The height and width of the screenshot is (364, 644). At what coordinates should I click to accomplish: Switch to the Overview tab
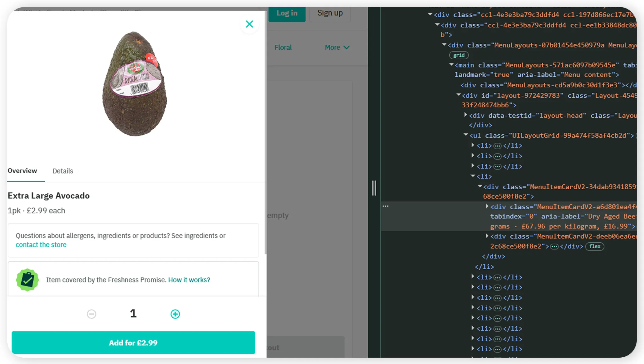(22, 171)
